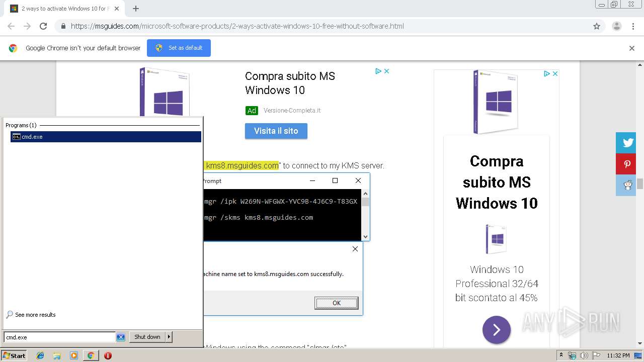Open AdChoices info on sidebar ad
The width and height of the screenshot is (644, 362).
tap(547, 73)
